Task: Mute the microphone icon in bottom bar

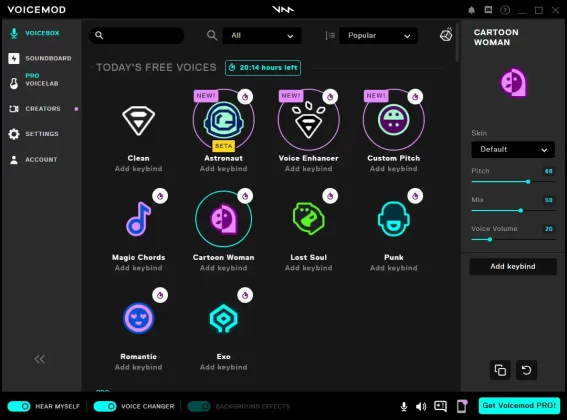Action: (404, 407)
